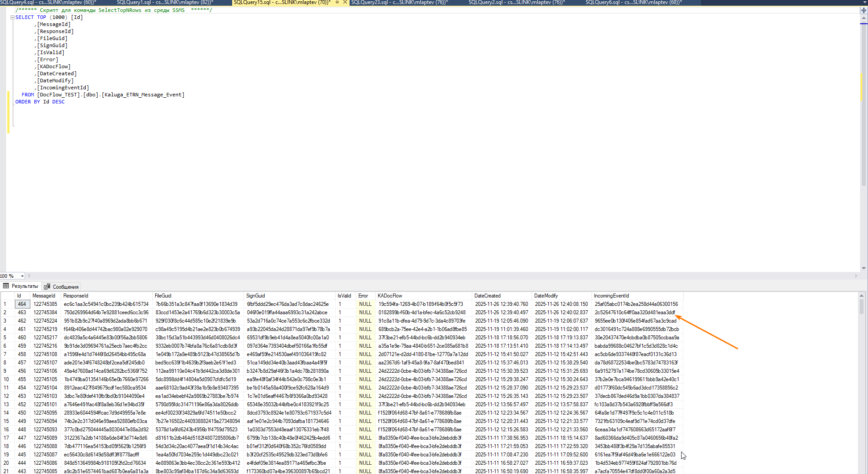
Task: Select the MessageId column header
Action: [x=45, y=296]
